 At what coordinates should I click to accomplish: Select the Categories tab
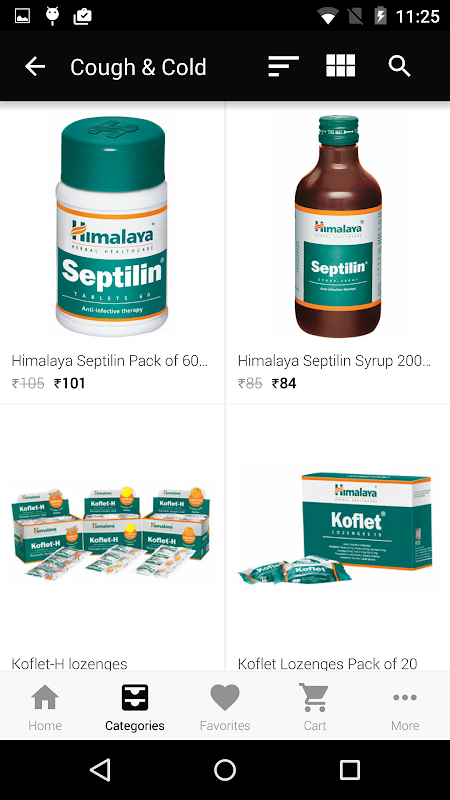135,707
